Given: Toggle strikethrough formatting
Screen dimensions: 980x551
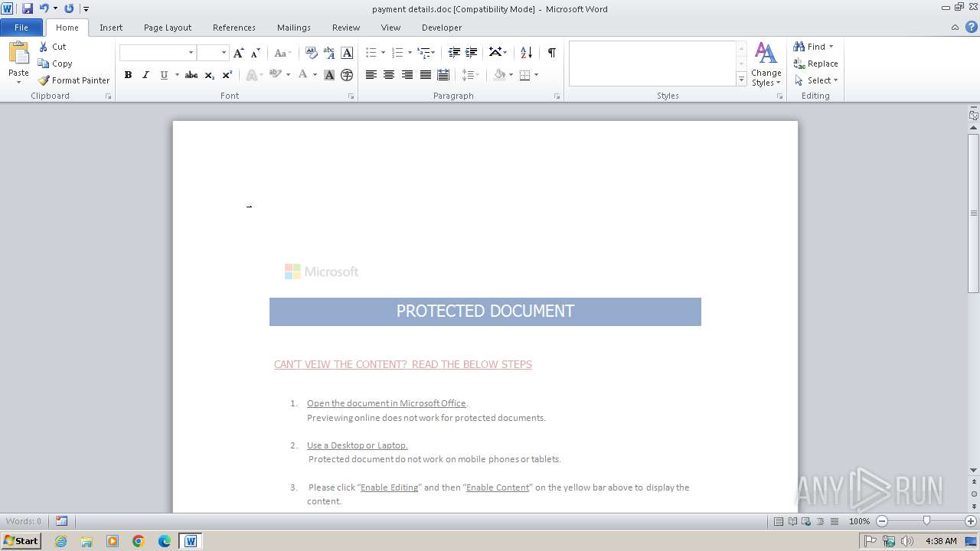Looking at the screenshot, I should [191, 75].
